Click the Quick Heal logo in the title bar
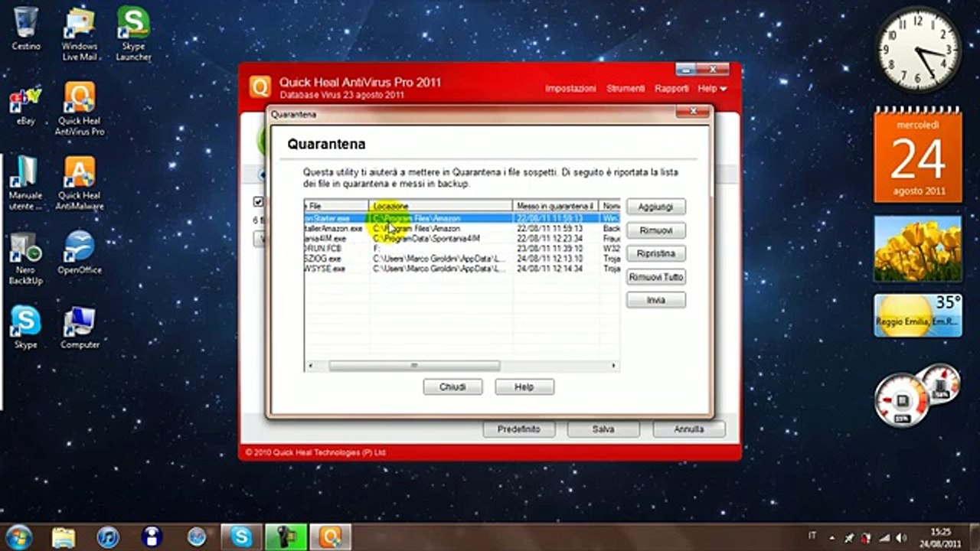The width and height of the screenshot is (980, 551). 260,87
